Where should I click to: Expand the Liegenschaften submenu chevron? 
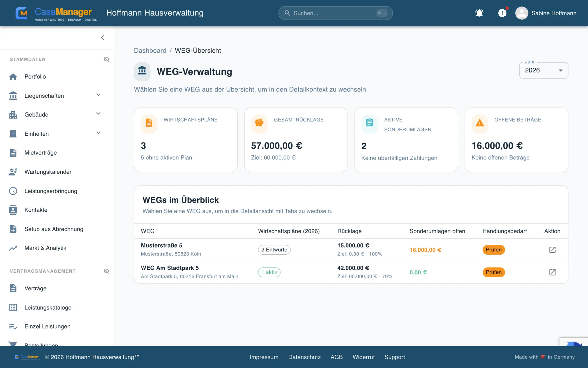tap(98, 95)
